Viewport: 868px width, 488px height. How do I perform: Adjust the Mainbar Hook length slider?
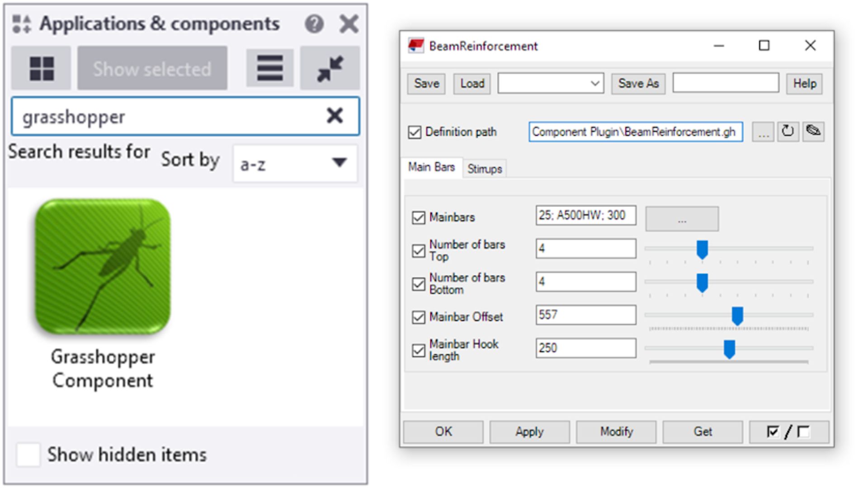tap(729, 350)
